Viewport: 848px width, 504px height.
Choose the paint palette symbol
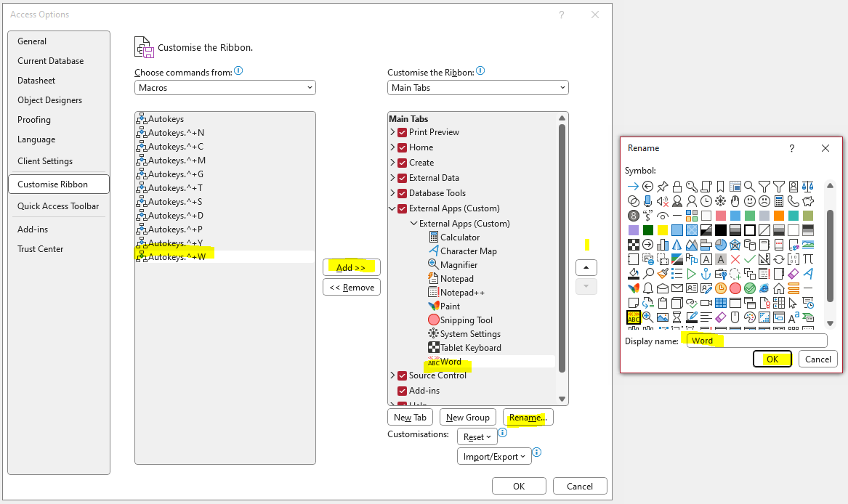coord(750,317)
